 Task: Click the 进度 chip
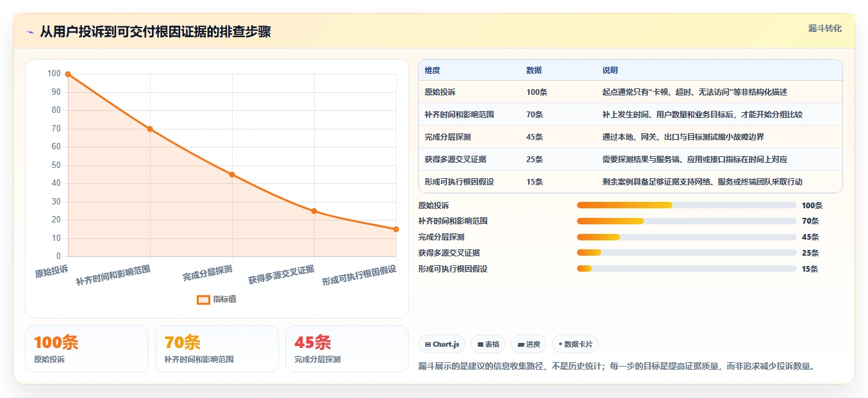[530, 344]
